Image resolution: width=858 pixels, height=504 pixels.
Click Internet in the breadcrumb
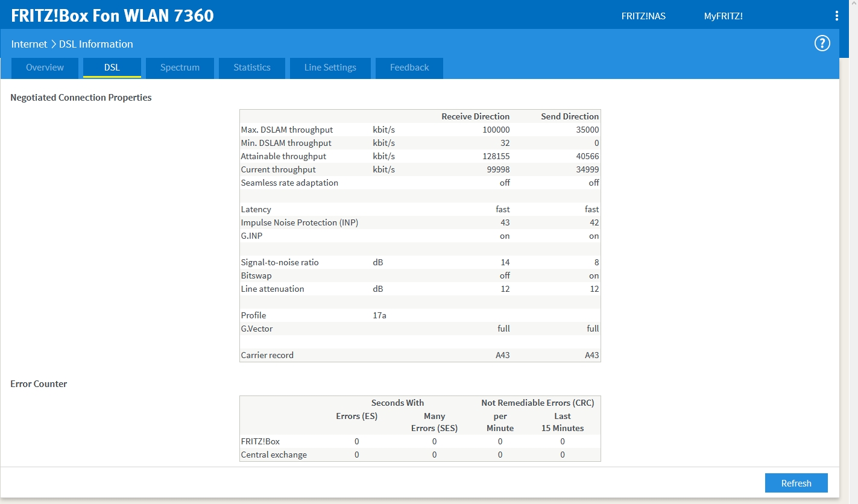(29, 44)
